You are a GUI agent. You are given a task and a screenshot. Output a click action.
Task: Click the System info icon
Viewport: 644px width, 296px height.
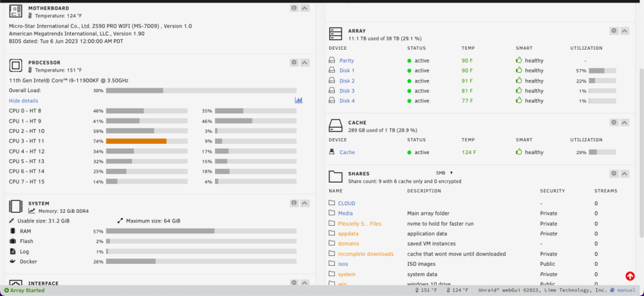(294, 203)
